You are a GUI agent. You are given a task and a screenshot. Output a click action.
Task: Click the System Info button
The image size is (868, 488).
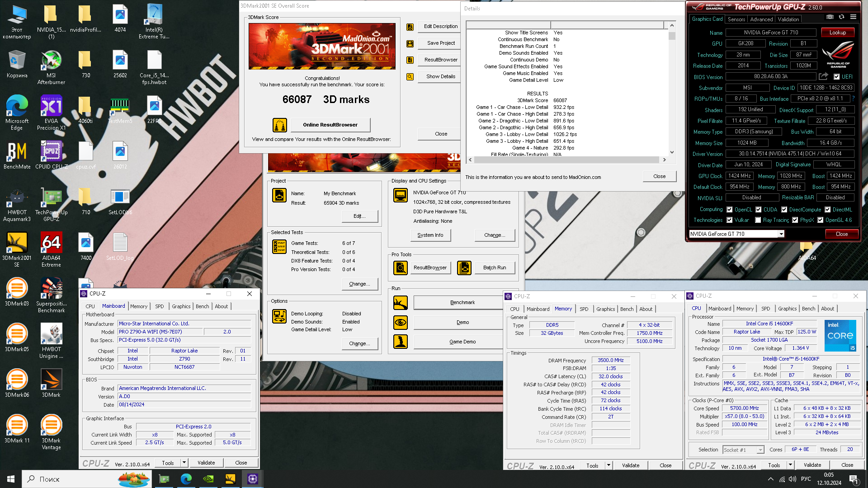coord(430,235)
